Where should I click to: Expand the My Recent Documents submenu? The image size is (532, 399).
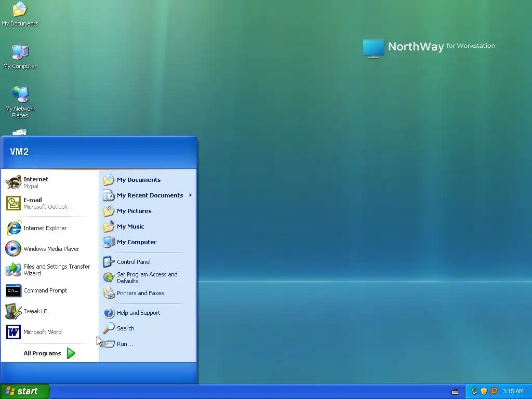(148, 195)
